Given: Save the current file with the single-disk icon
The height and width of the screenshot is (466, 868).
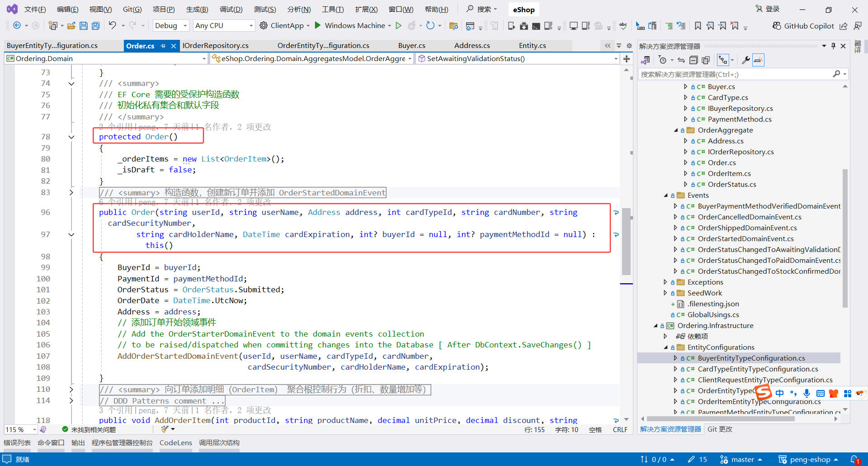Looking at the screenshot, I should pos(84,26).
